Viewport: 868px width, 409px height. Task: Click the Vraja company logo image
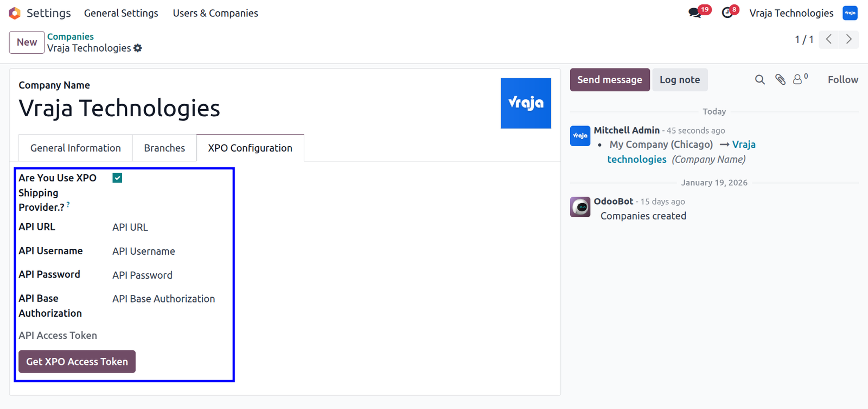coord(526,103)
